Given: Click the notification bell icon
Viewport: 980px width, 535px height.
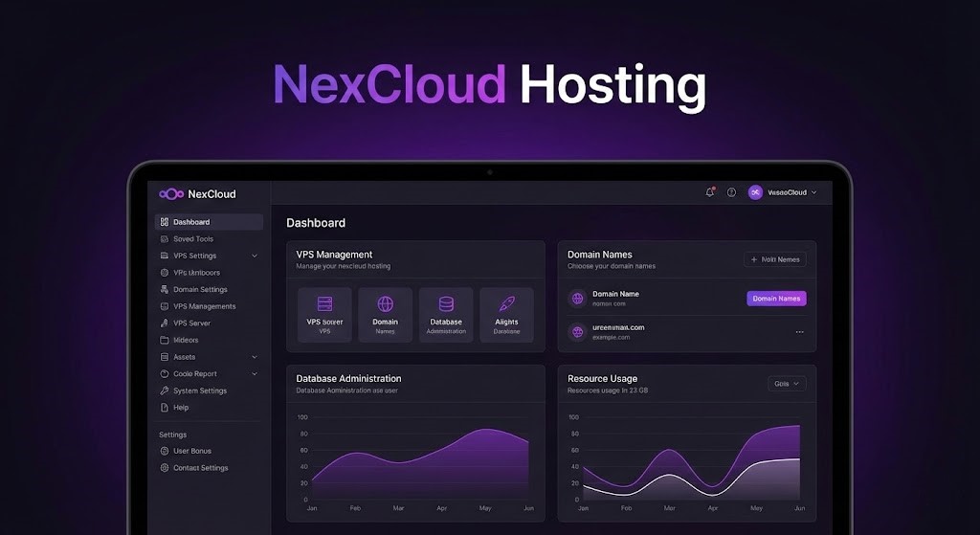Looking at the screenshot, I should pos(709,192).
